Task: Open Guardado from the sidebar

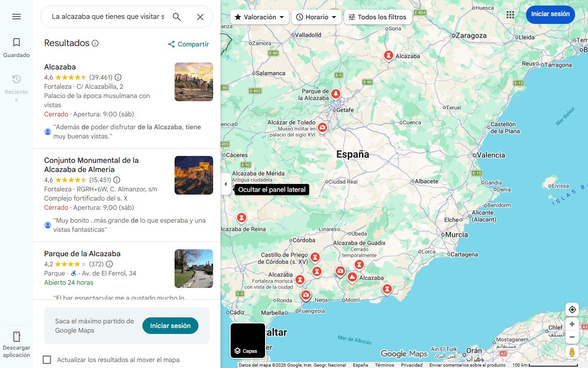Action: [17, 46]
